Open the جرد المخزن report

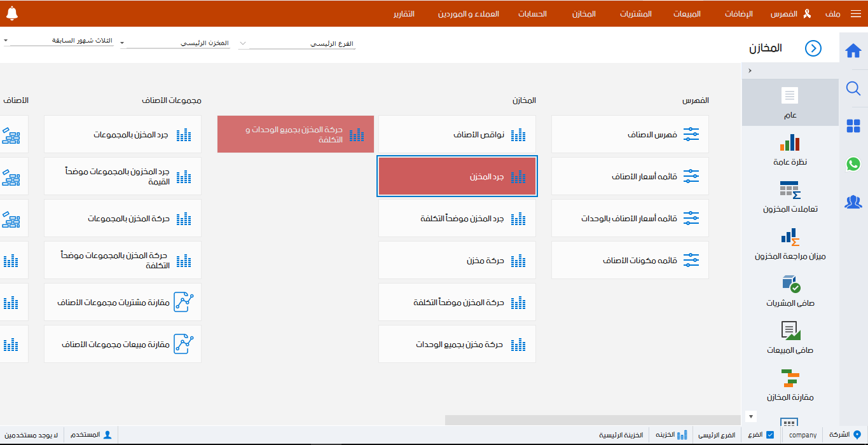point(457,177)
